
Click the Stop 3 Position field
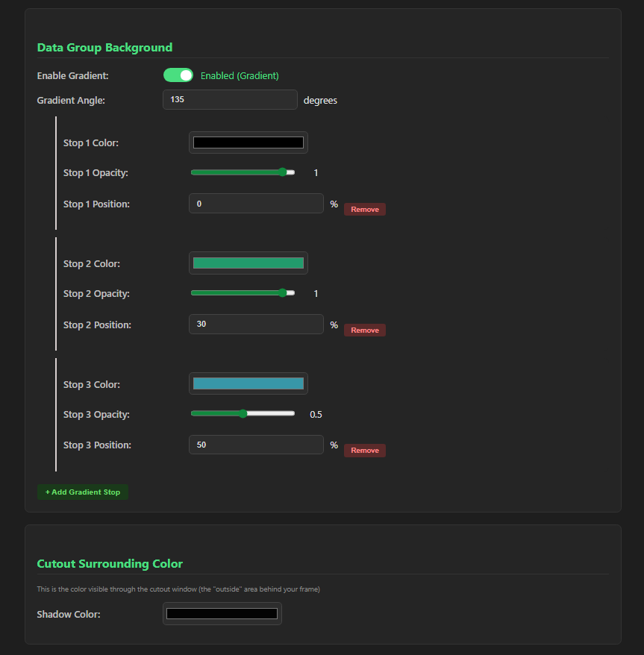pos(256,445)
